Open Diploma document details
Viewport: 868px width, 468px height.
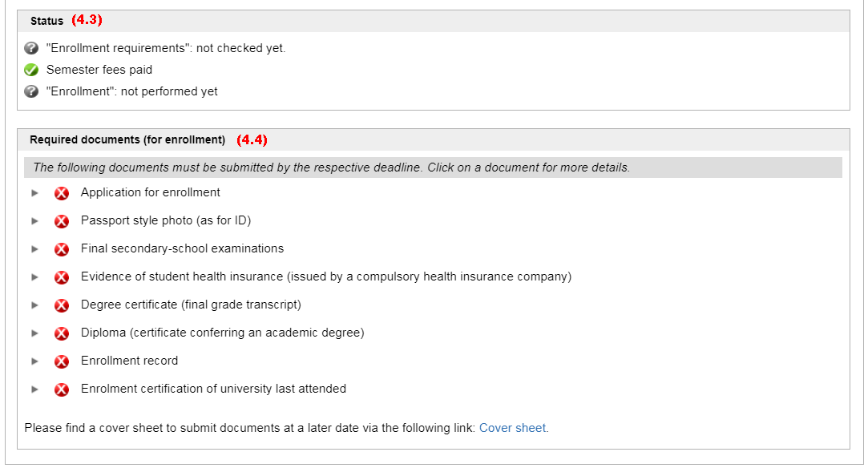[222, 333]
